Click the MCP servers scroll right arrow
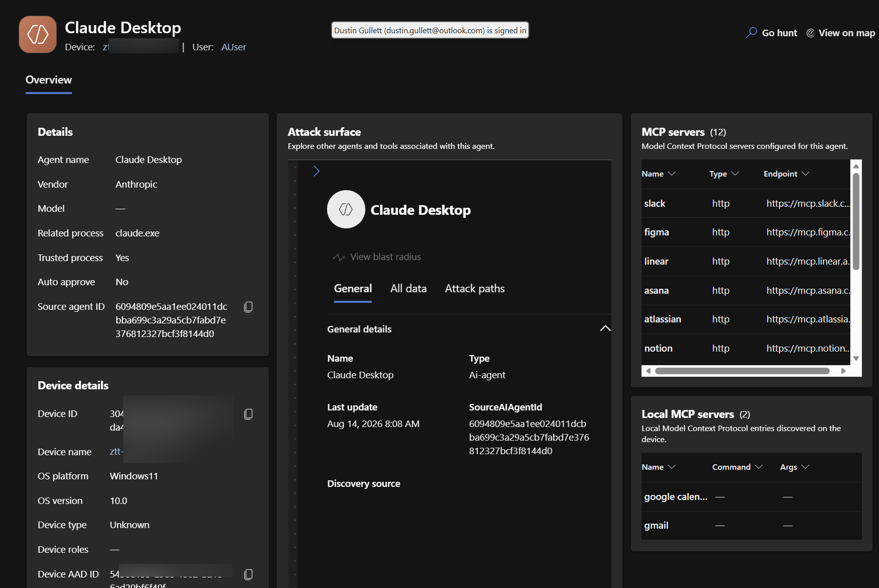This screenshot has height=588, width=879. click(x=844, y=371)
